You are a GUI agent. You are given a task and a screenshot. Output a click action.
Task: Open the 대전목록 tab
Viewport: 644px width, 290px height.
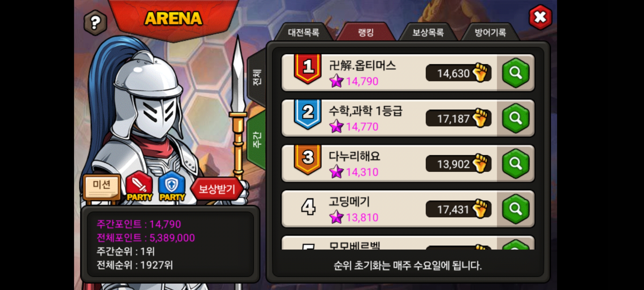303,32
